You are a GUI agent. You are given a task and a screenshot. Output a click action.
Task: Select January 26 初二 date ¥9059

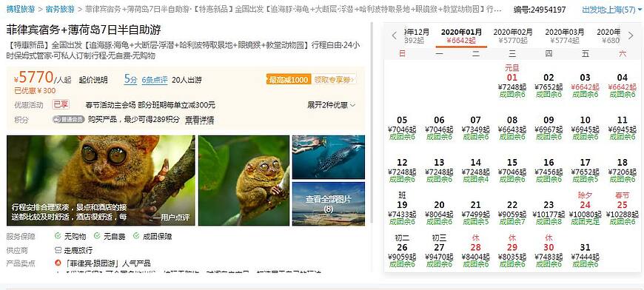tap(402, 251)
